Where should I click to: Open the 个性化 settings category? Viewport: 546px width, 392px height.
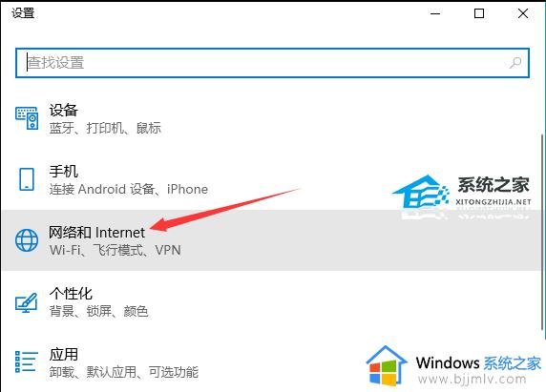(x=271, y=301)
